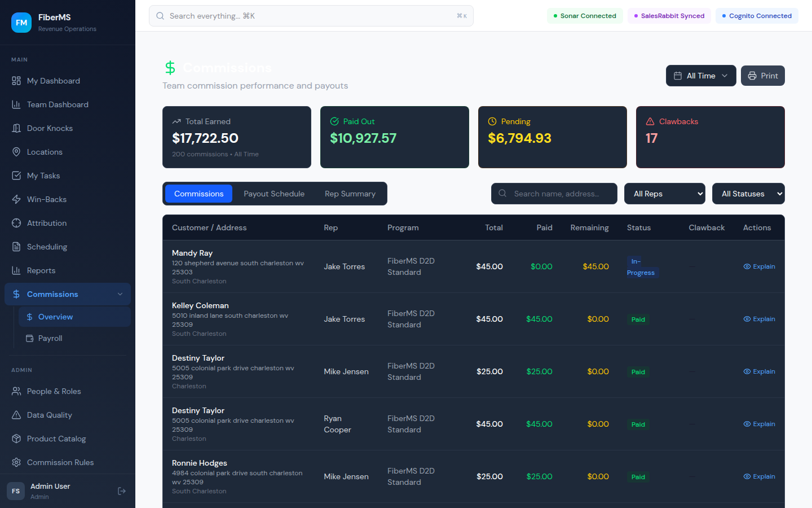The width and height of the screenshot is (812, 508).
Task: Open Data Quality warning item
Action: point(16,415)
